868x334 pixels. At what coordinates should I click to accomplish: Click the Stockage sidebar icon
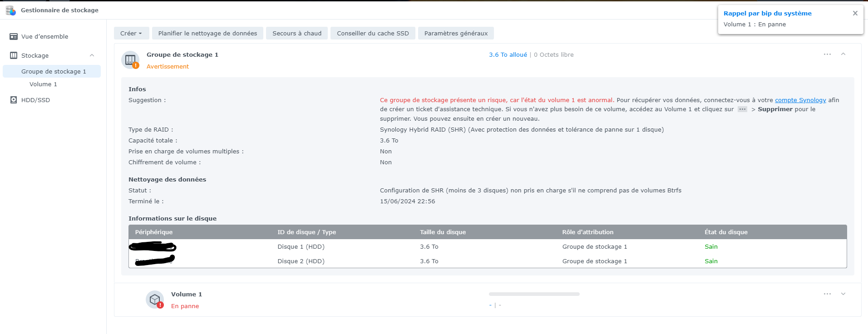pyautogui.click(x=14, y=55)
